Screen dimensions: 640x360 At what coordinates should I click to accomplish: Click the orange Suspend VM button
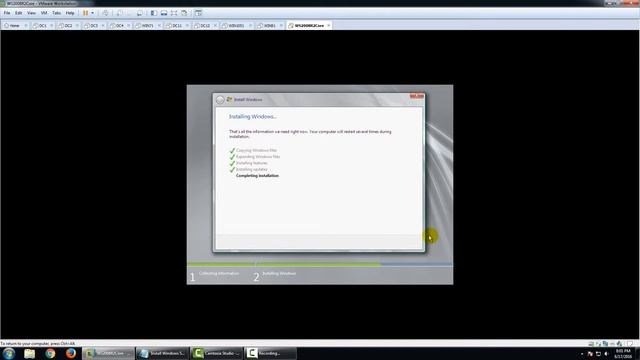pyautogui.click(x=86, y=13)
